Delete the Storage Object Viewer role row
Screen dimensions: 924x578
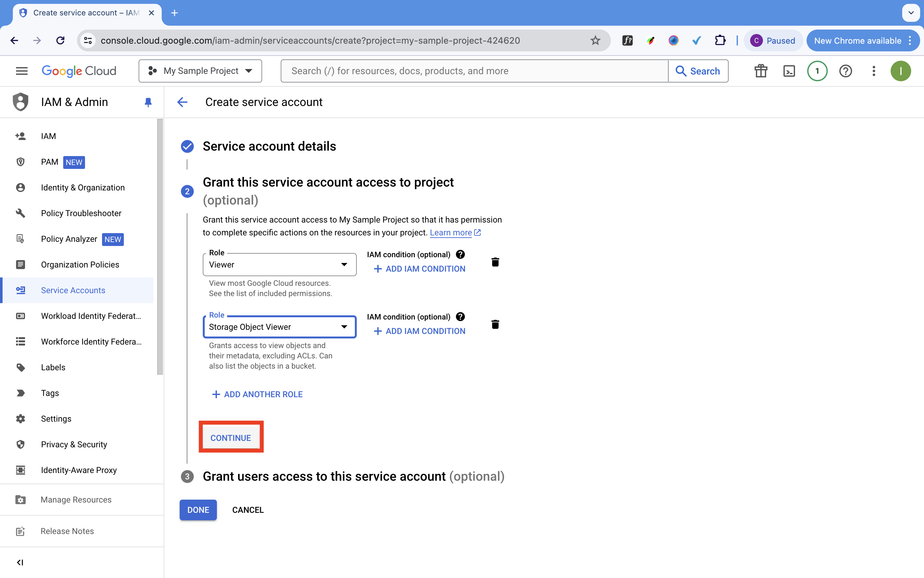(x=495, y=324)
